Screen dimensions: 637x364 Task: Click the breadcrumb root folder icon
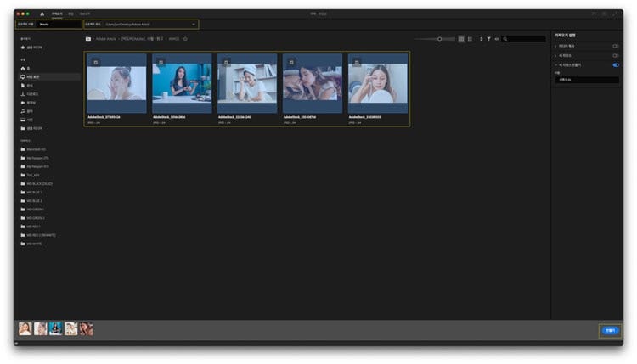[x=88, y=39]
